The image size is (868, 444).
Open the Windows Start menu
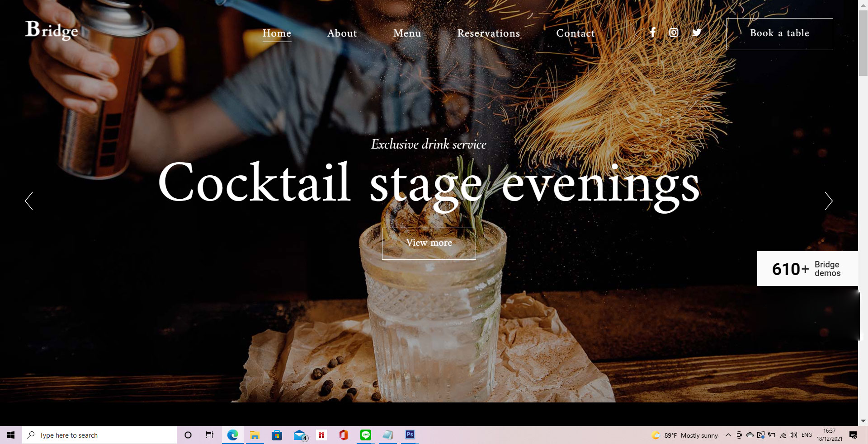tap(11, 435)
